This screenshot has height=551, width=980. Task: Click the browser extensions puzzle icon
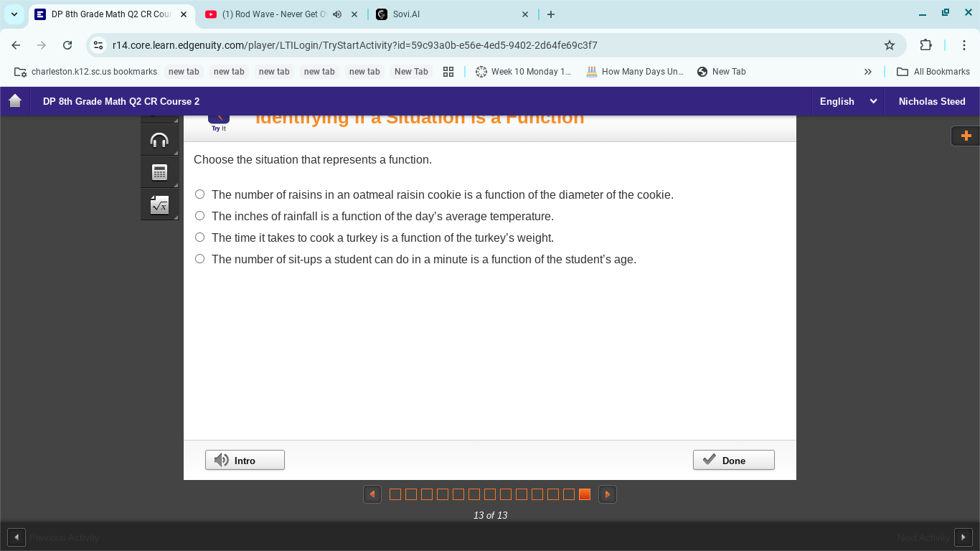click(926, 44)
